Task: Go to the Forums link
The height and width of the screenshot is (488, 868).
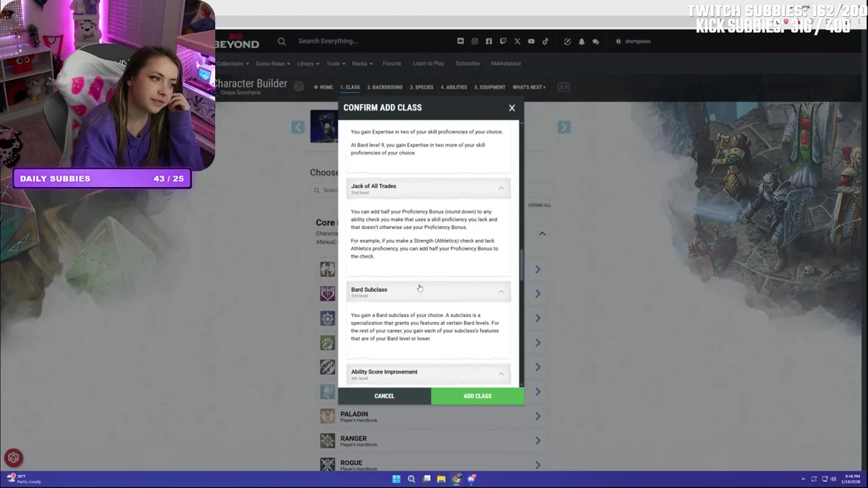Action: click(391, 64)
